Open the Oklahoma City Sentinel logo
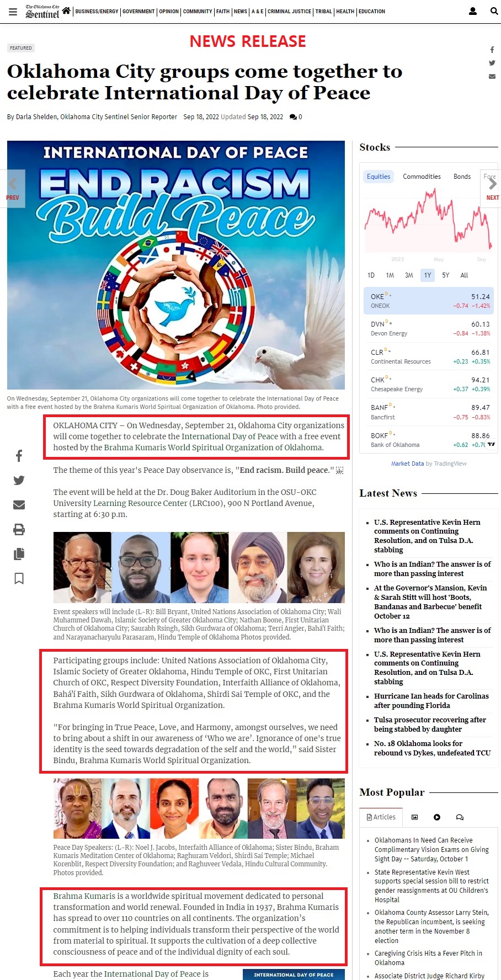The width and height of the screenshot is (501, 980). click(x=42, y=11)
